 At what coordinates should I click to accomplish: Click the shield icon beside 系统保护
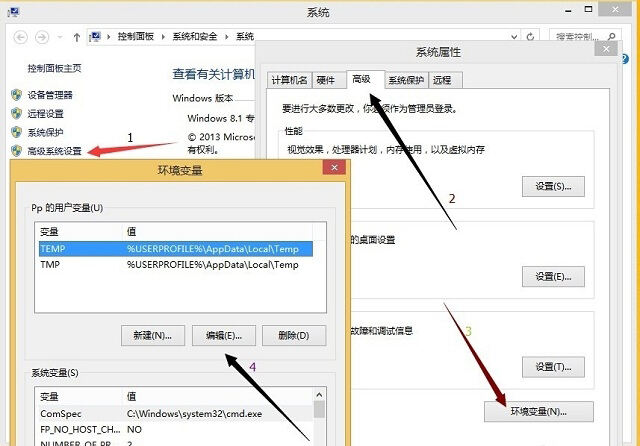coord(16,132)
